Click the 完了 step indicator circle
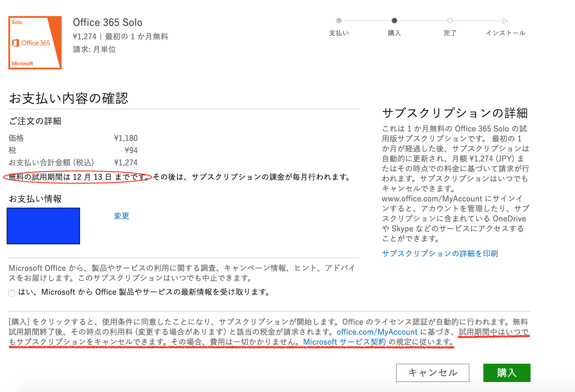Screen dimensions: 575x392 click(x=450, y=21)
